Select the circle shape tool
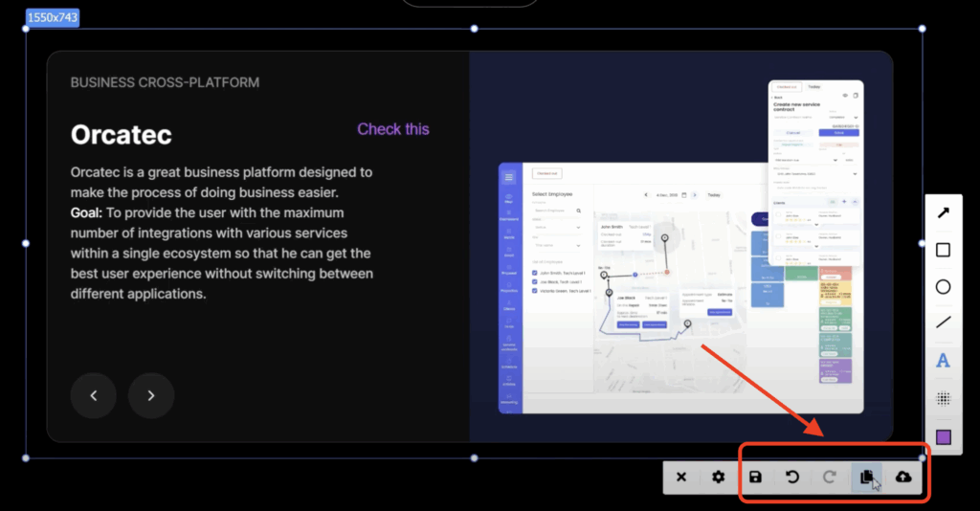This screenshot has height=511, width=980. (943, 287)
